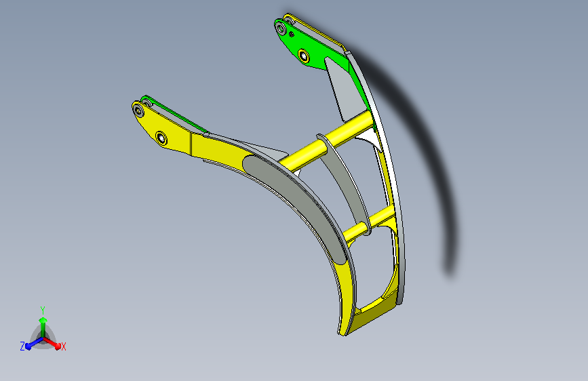Select the upper yellow cross tube

[x=327, y=140]
